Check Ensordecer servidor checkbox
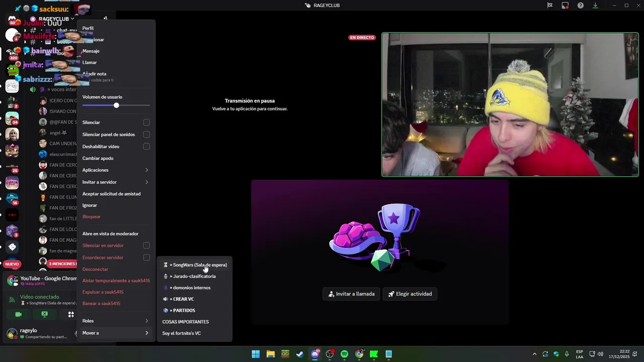 (x=146, y=258)
